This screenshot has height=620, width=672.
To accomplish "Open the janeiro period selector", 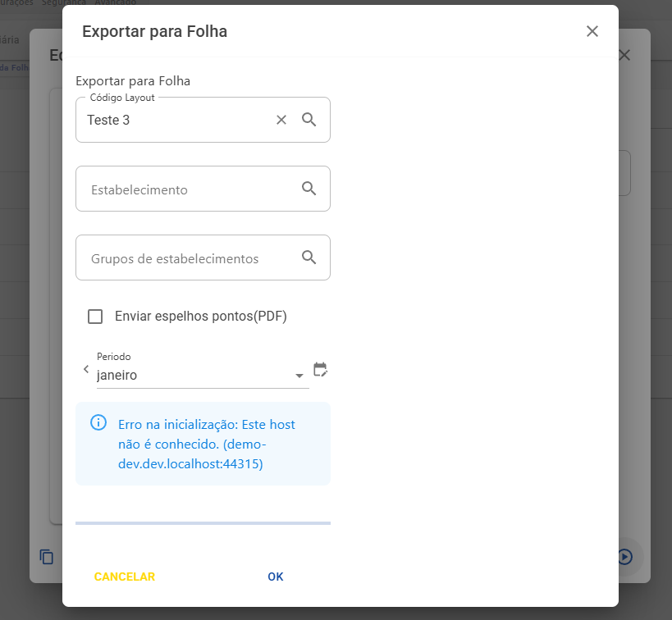I will (203, 375).
